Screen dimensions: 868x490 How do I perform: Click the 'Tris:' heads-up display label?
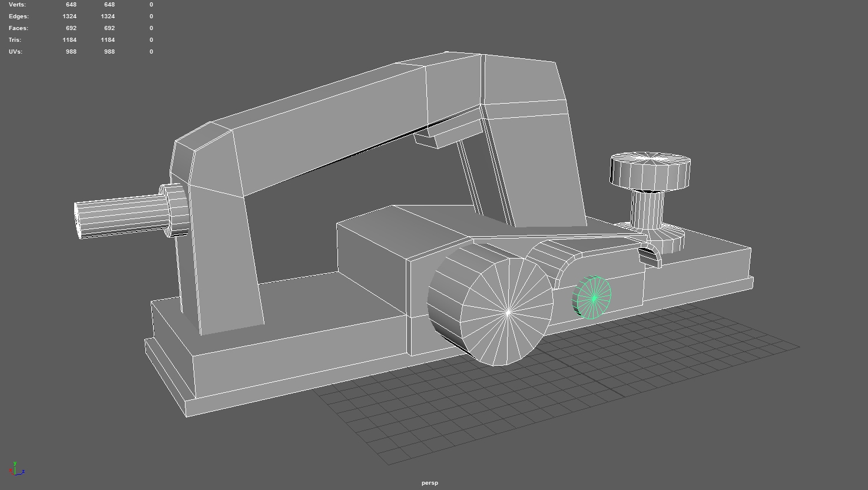coord(15,40)
